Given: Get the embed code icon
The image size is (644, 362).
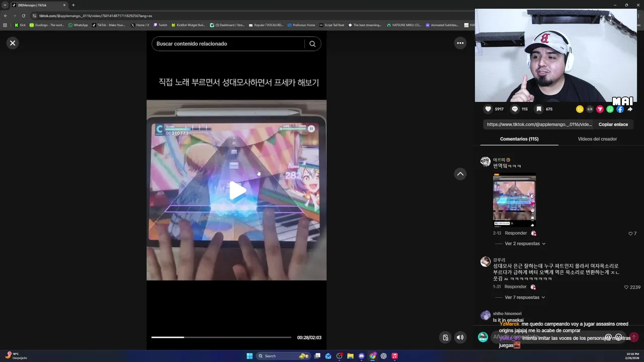Looking at the screenshot, I should (x=590, y=109).
